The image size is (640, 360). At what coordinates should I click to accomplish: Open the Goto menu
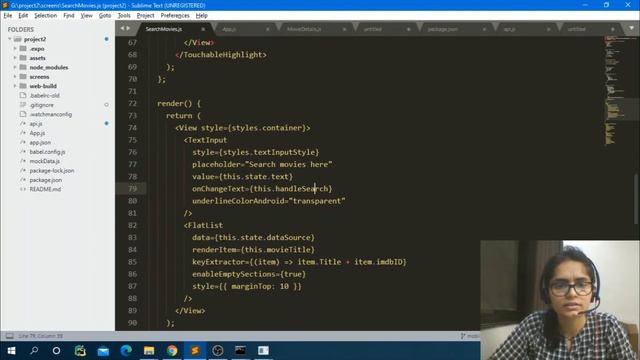105,16
